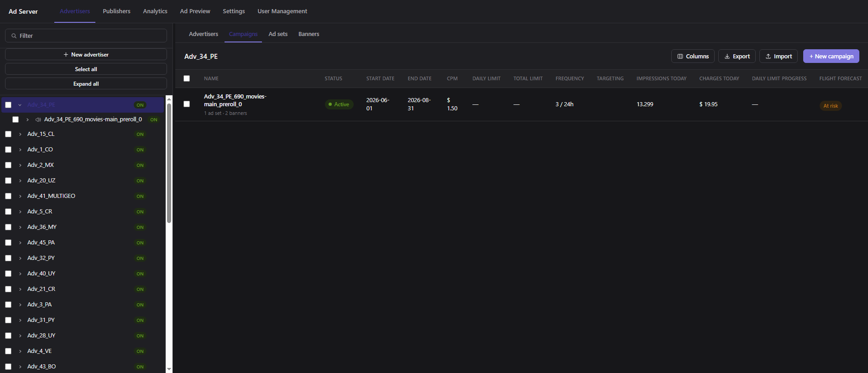Check the Adv_20_UZ checkbox
868x373 pixels.
click(8, 181)
